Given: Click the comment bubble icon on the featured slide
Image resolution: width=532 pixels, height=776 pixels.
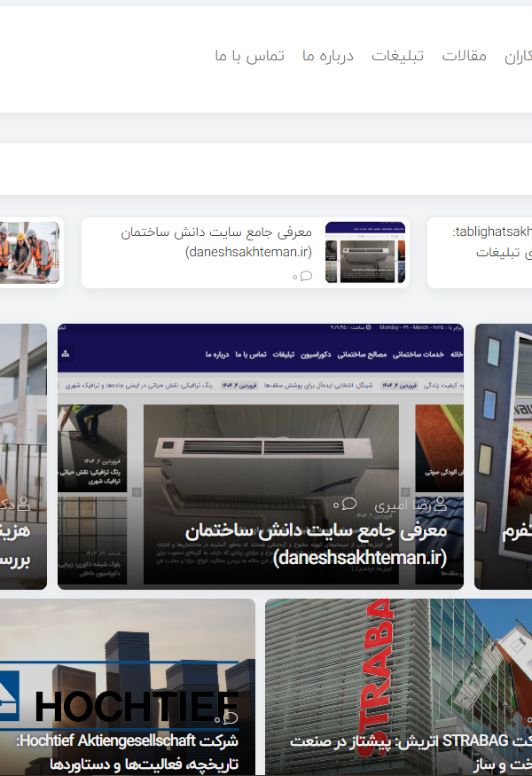Looking at the screenshot, I should coord(348,505).
